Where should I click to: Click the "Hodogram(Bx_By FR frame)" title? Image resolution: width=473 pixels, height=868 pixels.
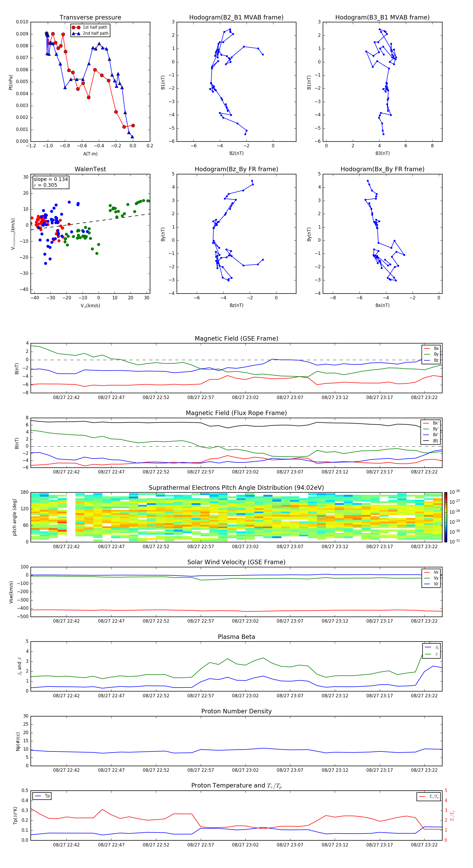coord(382,169)
